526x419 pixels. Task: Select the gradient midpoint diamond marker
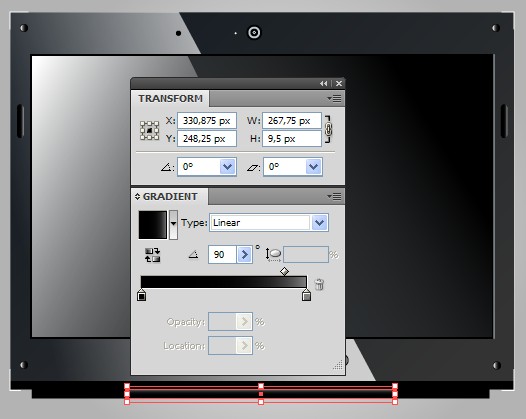coord(284,271)
